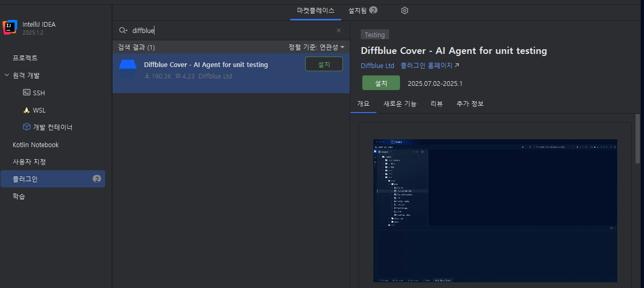
Task: Open 사용자 지정 section
Action: tap(29, 162)
